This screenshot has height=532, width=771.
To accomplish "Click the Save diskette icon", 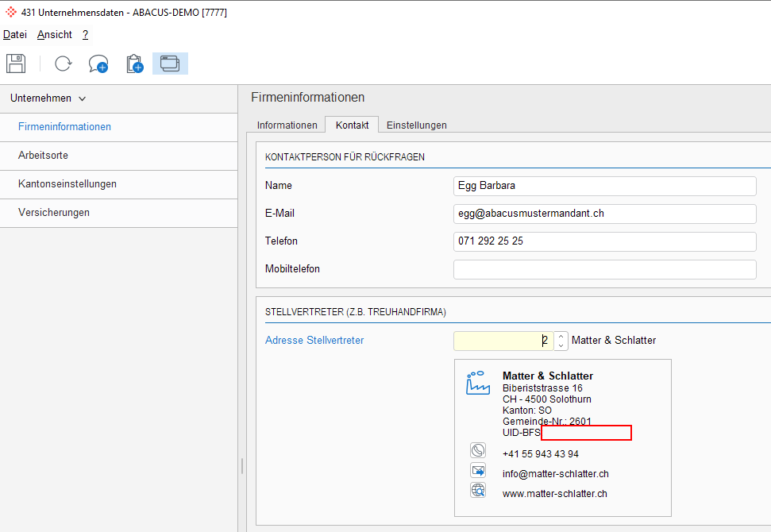I will (16, 64).
